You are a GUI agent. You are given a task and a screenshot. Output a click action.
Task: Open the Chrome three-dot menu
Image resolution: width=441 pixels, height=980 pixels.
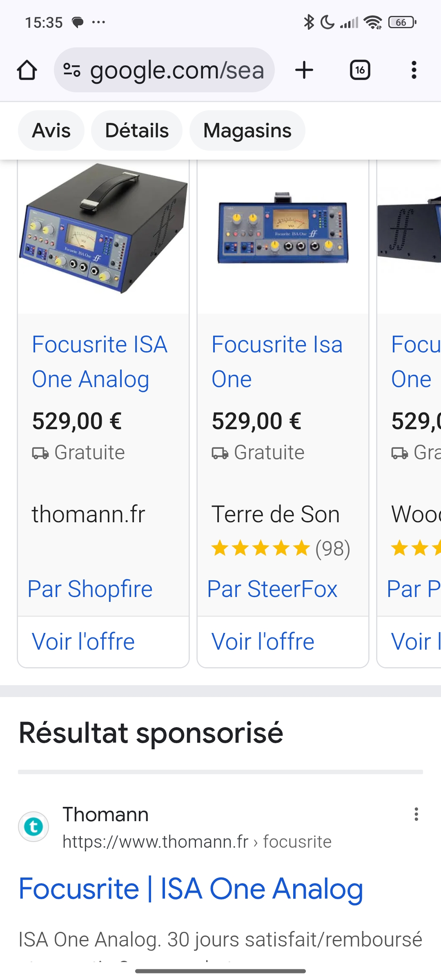click(414, 70)
